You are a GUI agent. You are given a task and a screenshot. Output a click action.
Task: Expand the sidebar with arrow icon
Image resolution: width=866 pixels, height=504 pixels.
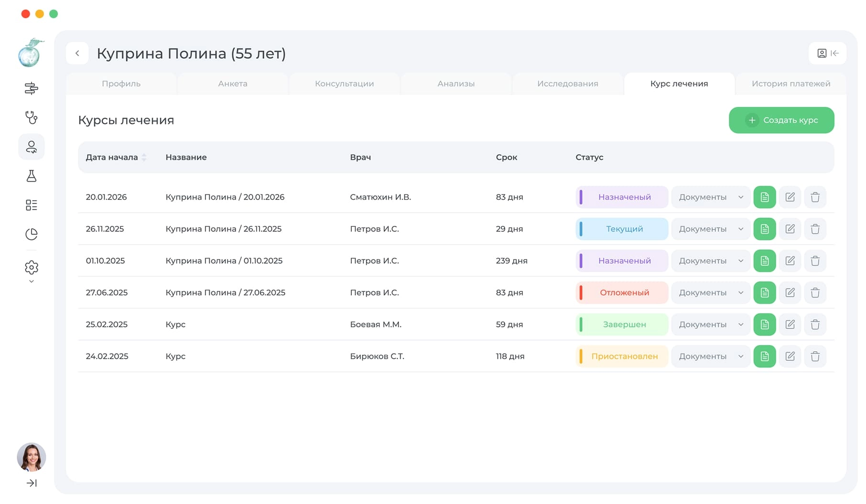pyautogui.click(x=31, y=483)
